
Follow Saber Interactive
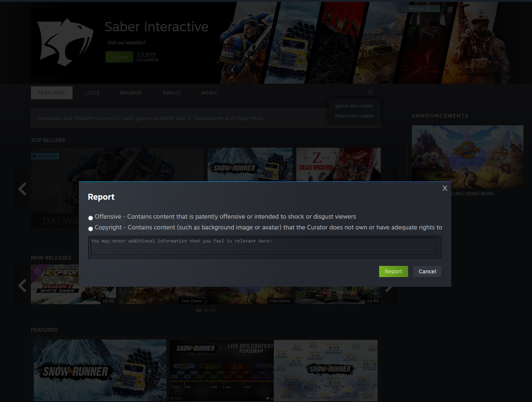click(119, 57)
